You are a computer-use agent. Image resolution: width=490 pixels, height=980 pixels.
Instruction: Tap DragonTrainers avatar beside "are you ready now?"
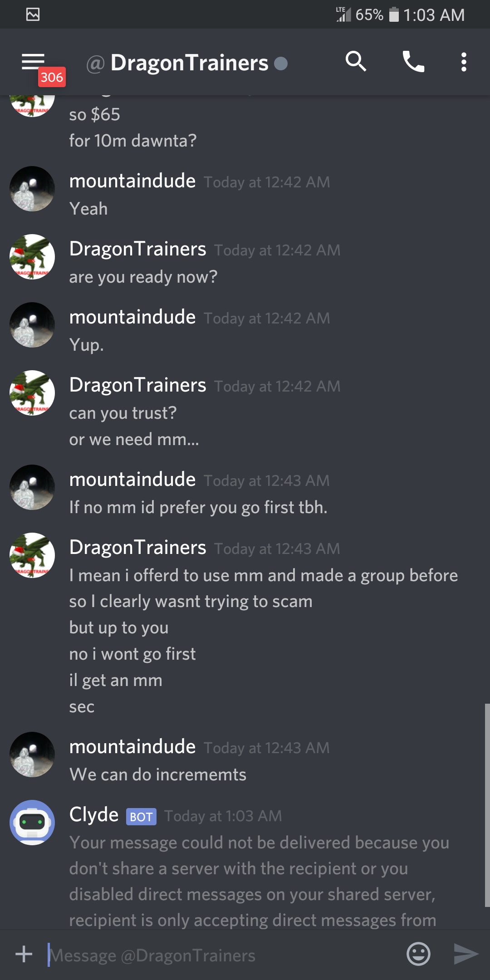pos(32,257)
